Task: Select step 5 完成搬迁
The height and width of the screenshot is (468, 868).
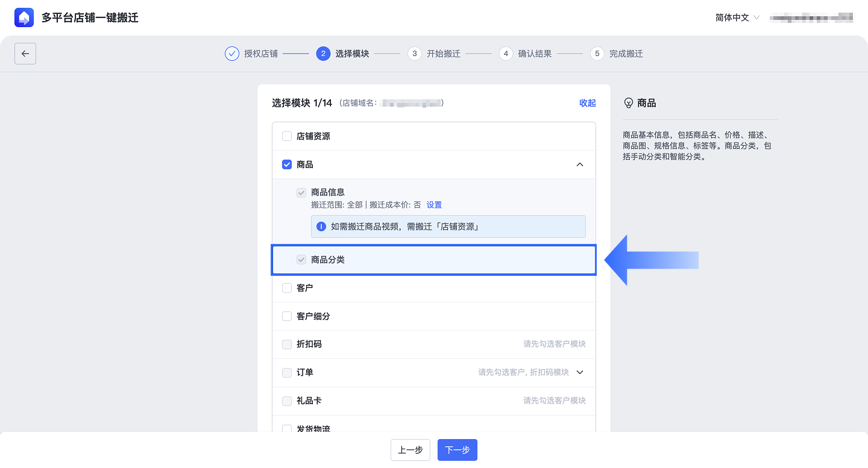Action: [617, 54]
